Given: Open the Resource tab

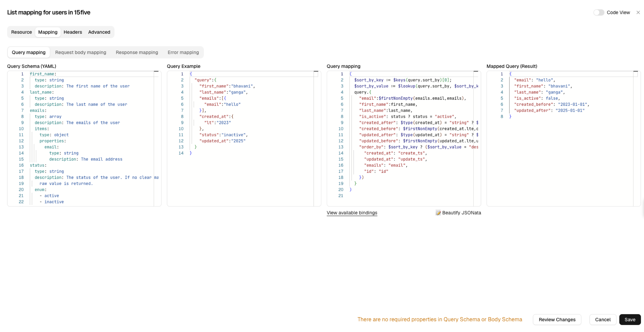Looking at the screenshot, I should 21,32.
